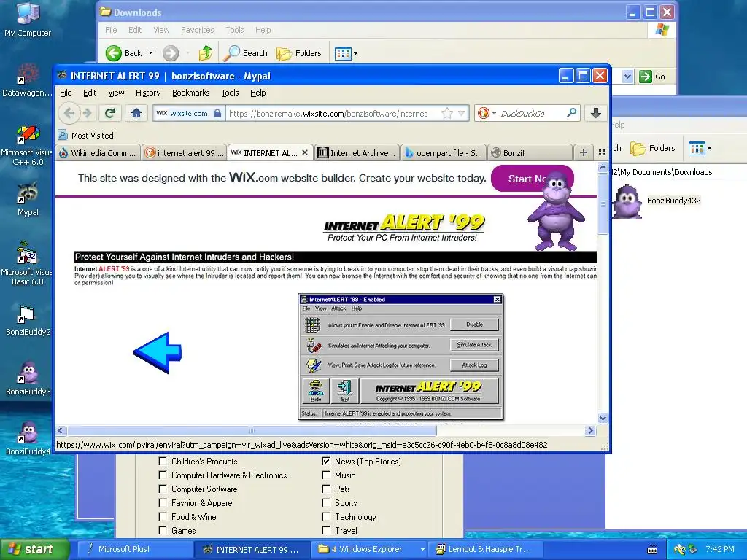
Task: Open the Most Visited bookmarks icon
Action: tap(63, 135)
